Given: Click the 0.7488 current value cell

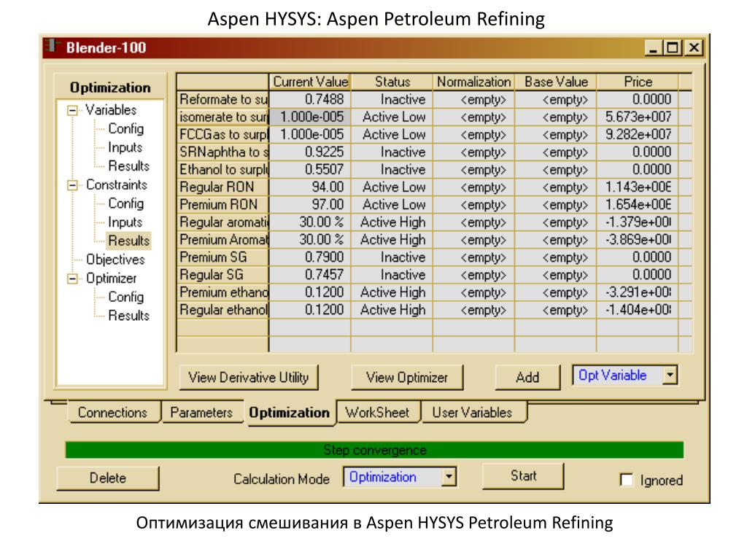Looking at the screenshot, I should [x=310, y=99].
